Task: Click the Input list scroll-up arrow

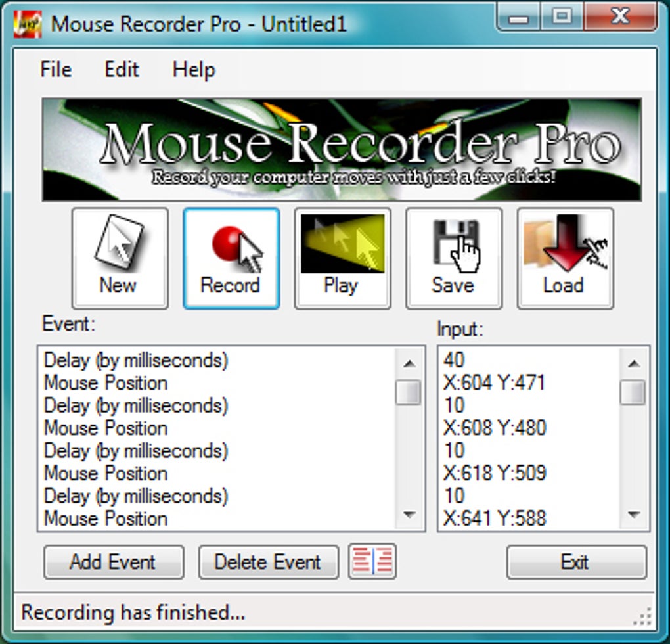Action: coord(634,363)
